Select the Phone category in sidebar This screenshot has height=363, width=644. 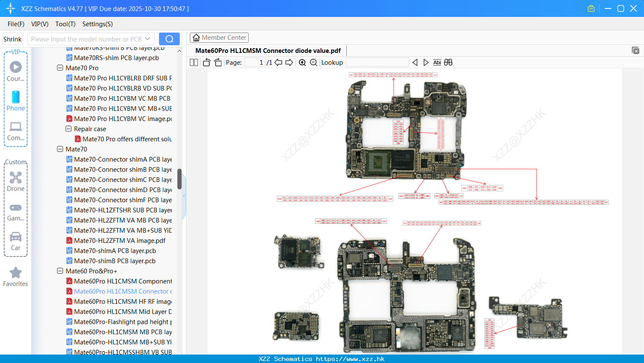tap(16, 101)
